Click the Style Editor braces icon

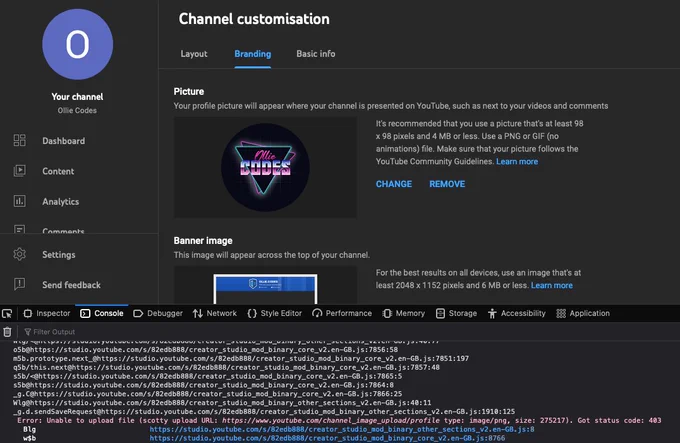click(252, 313)
